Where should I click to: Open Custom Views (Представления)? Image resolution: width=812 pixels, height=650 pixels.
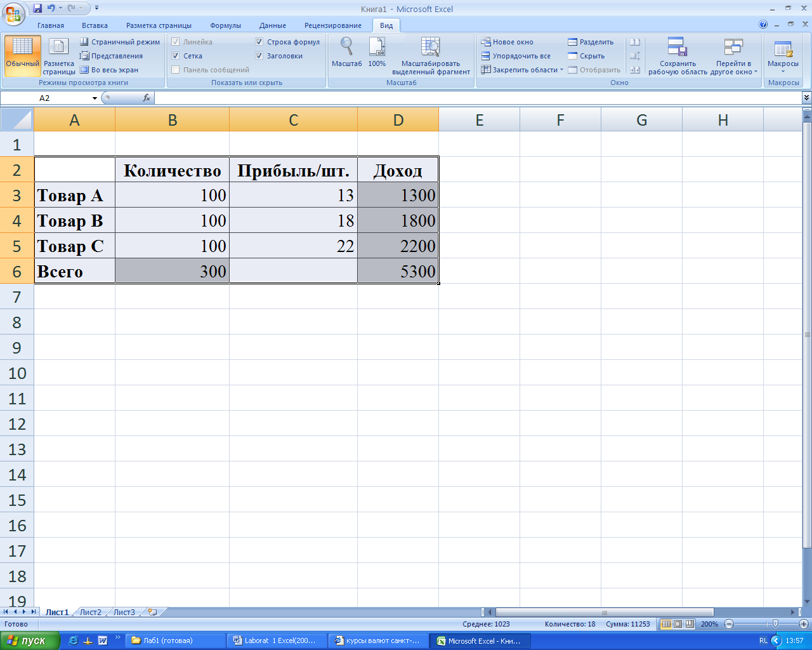click(x=111, y=56)
